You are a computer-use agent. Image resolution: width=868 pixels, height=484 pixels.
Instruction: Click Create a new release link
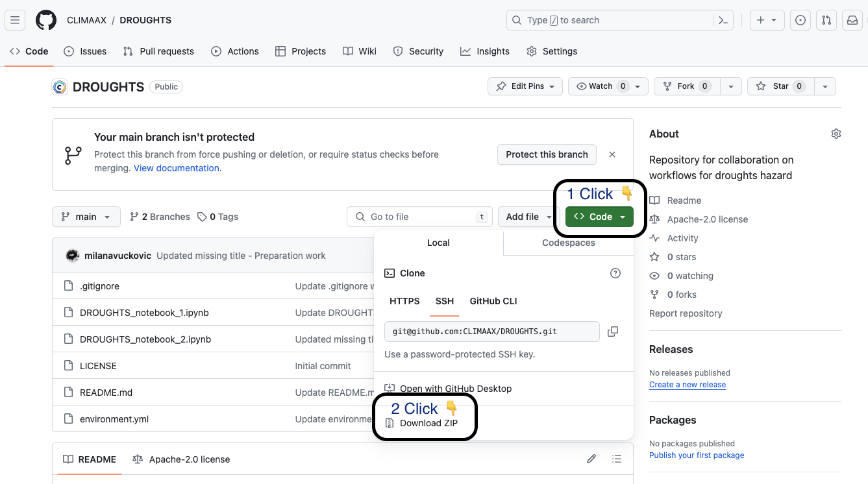click(x=688, y=385)
